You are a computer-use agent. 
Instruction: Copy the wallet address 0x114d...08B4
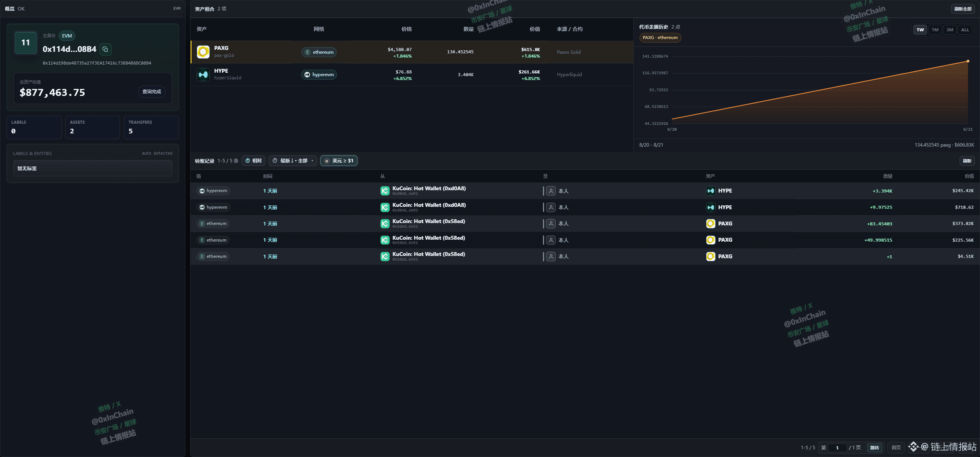105,49
